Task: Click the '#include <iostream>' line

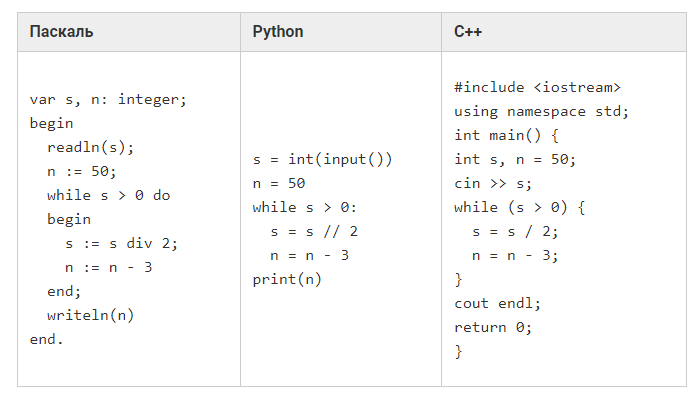Action: click(x=537, y=87)
